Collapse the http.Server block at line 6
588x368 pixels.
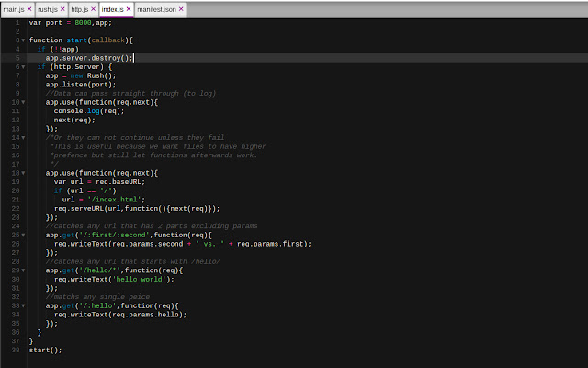pyautogui.click(x=23, y=67)
